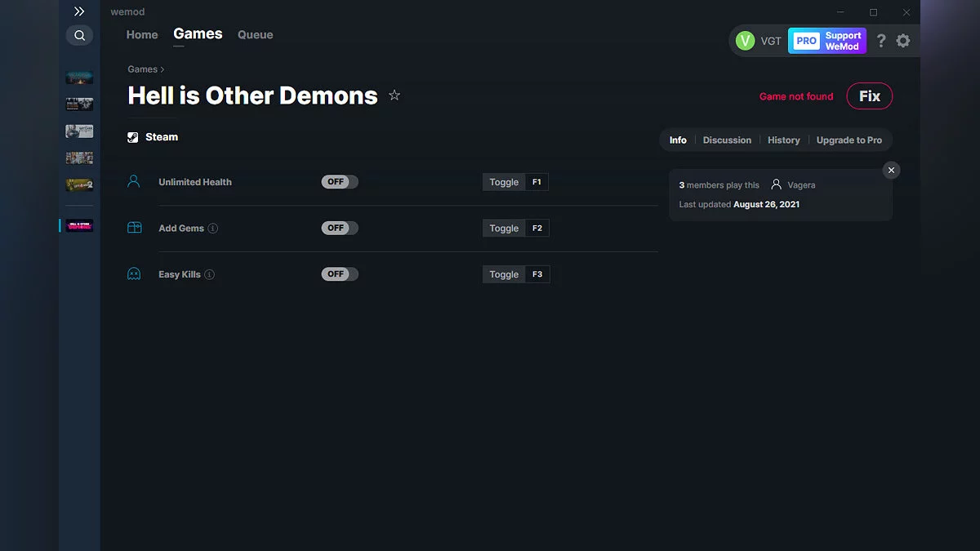Click the 'Unlimited Health' label
This screenshot has height=551, width=980.
point(195,182)
